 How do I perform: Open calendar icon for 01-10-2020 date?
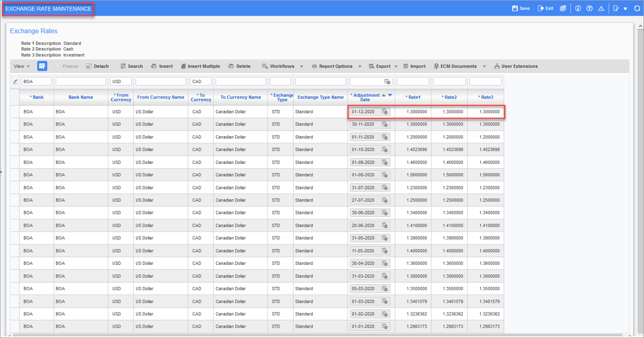click(385, 150)
